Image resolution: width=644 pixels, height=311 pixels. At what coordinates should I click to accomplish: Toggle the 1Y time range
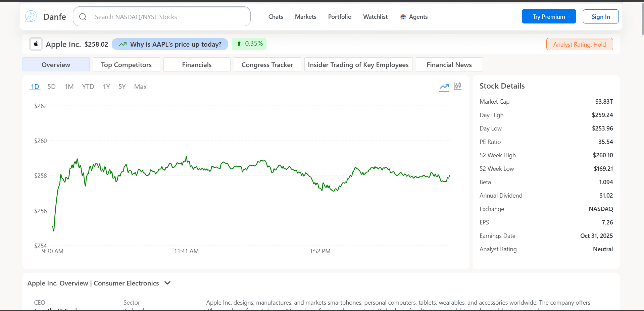click(x=106, y=87)
